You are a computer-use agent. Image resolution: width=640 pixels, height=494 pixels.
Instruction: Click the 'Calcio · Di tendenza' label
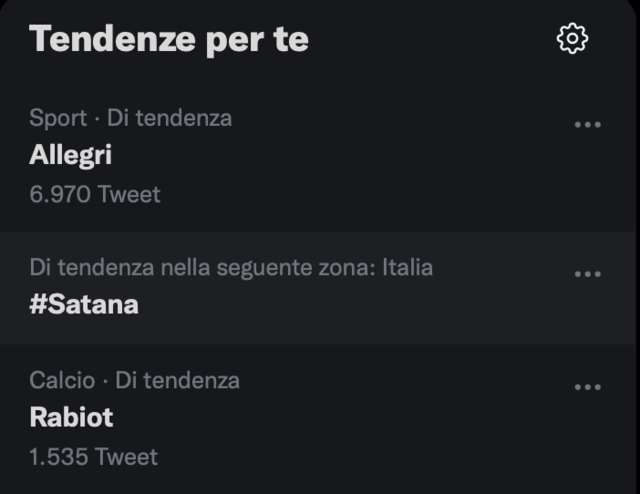tap(134, 381)
